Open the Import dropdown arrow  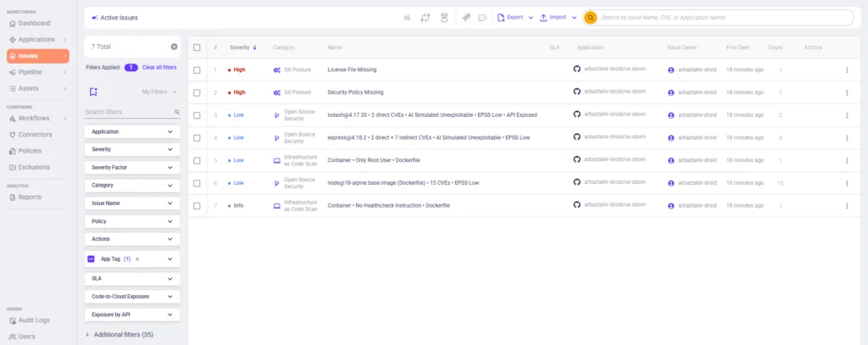(x=574, y=18)
